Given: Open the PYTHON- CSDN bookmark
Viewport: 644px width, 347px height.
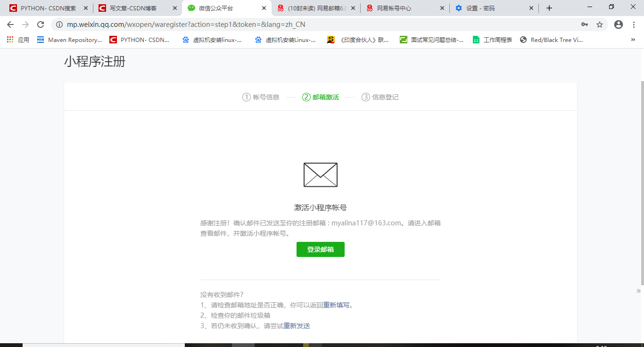Looking at the screenshot, I should (x=140, y=40).
